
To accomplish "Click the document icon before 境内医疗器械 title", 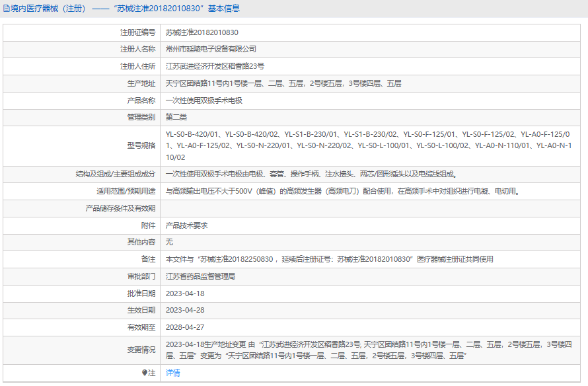I will 7,9.
